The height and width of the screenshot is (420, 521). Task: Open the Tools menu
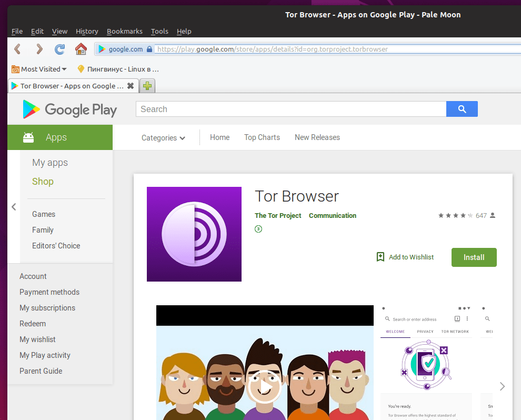click(x=159, y=31)
